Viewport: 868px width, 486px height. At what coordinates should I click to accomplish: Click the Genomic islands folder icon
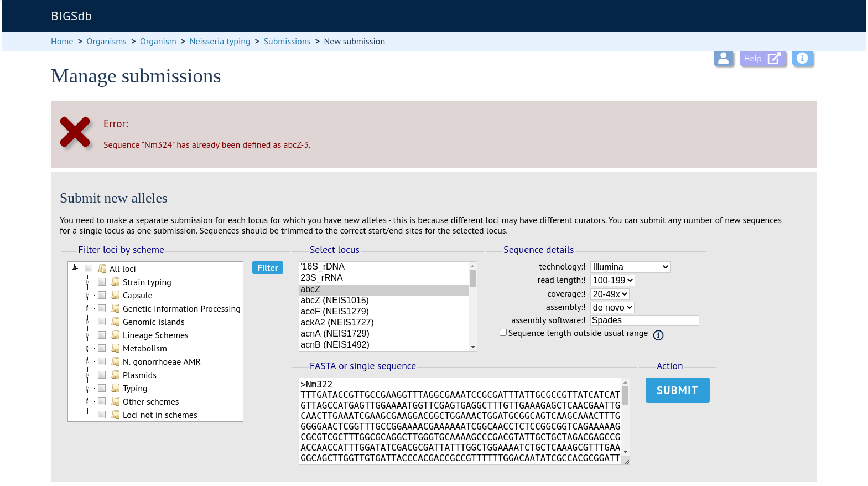click(x=116, y=322)
